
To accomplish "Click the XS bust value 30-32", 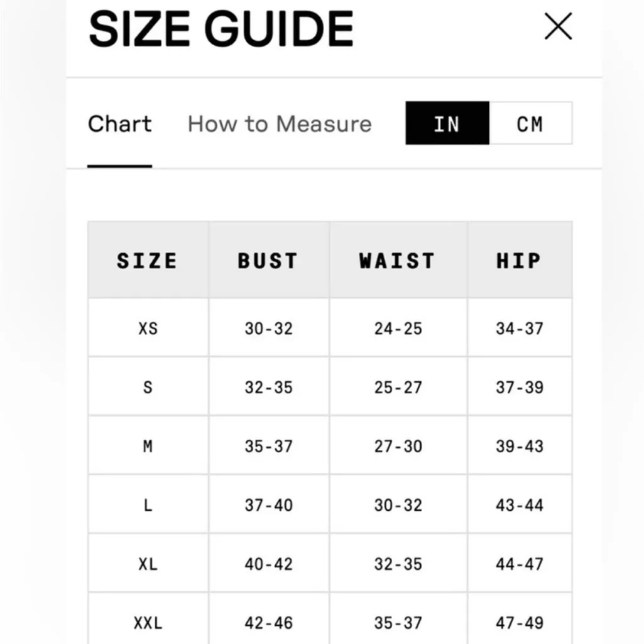I will click(268, 328).
